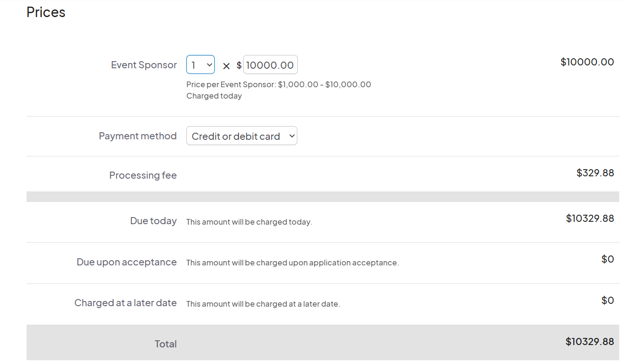Select the $0 Due upon acceptance amount
The width and height of the screenshot is (624, 364).
(607, 259)
